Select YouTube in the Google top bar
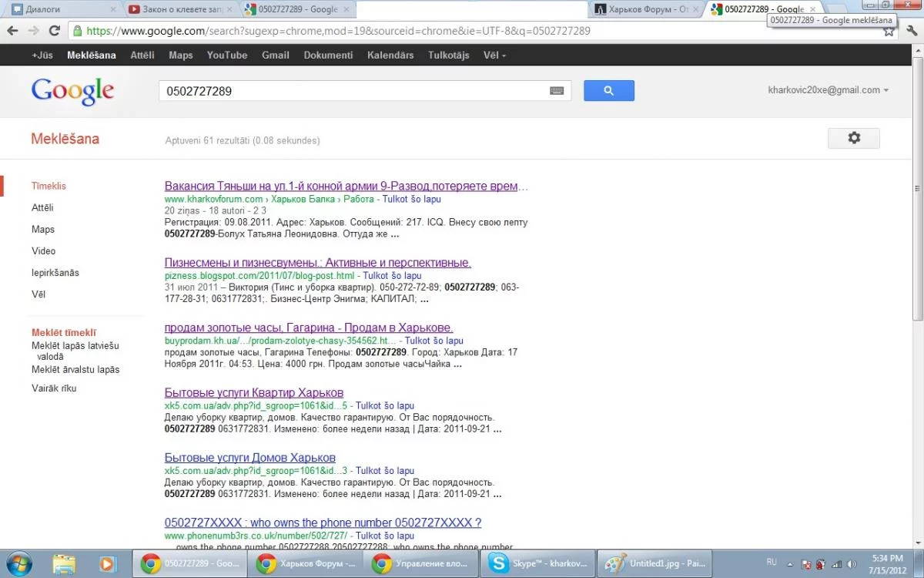Viewport: 924px width, 578px height. 227,55
